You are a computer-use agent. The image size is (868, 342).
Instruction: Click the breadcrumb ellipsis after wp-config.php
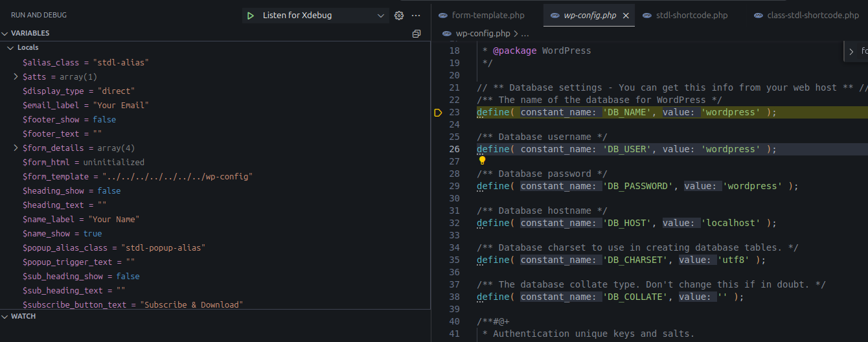[525, 34]
